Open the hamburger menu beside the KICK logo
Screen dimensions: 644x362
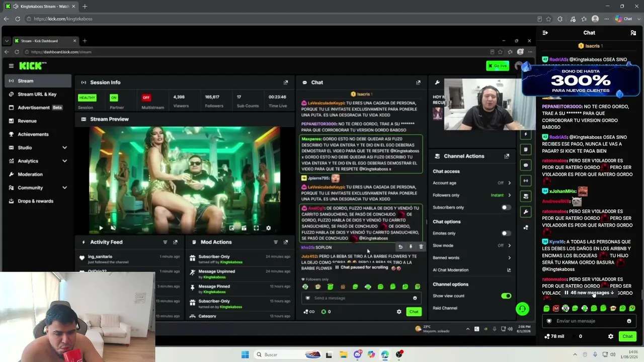11,66
